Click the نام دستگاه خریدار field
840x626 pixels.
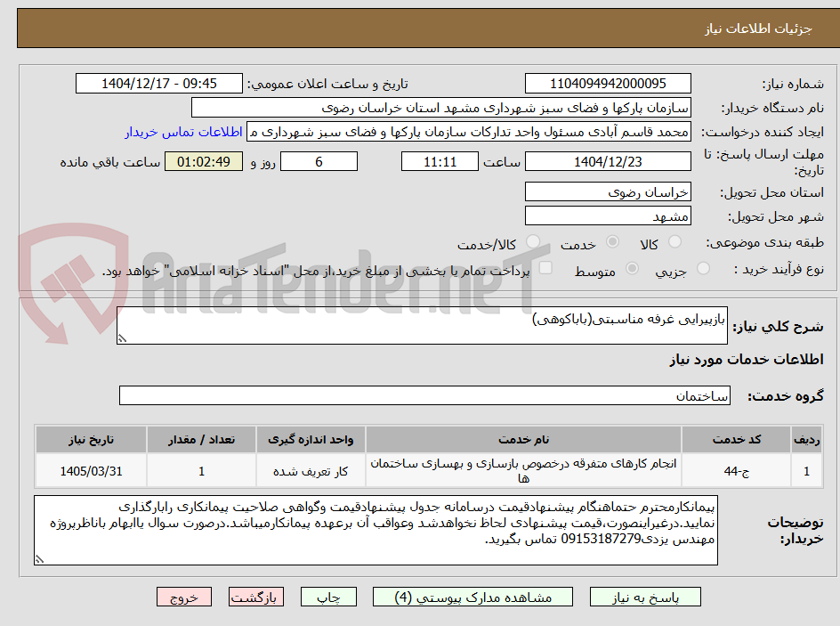pyautogui.click(x=440, y=108)
